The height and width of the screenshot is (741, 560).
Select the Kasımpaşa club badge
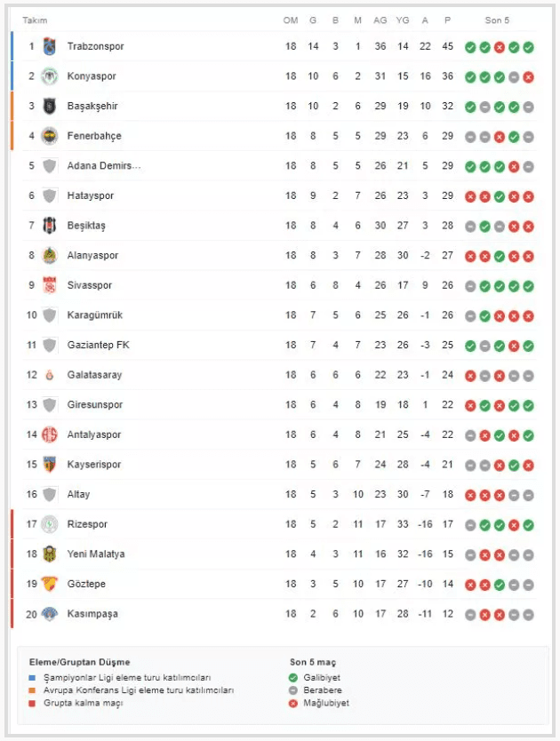pos(50,614)
